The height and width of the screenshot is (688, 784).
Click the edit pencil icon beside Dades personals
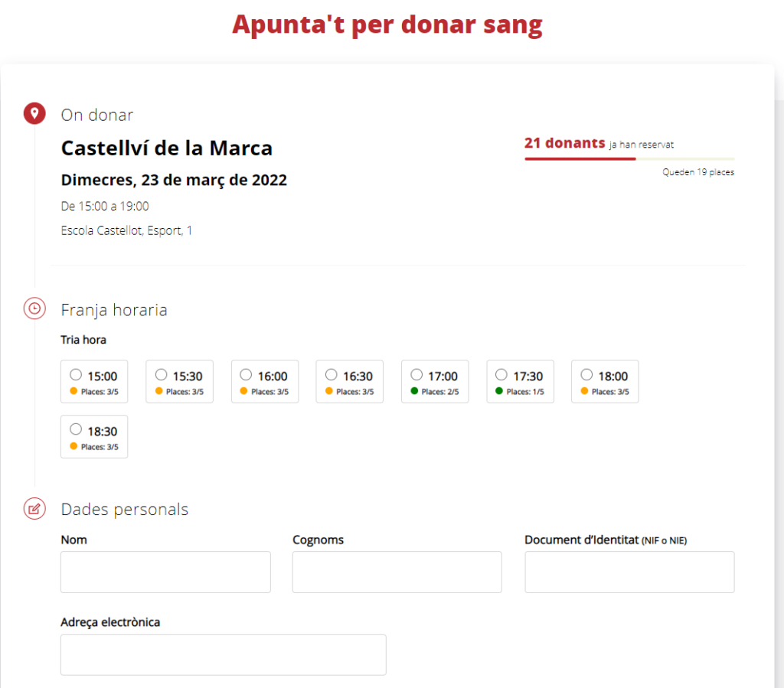pyautogui.click(x=34, y=509)
